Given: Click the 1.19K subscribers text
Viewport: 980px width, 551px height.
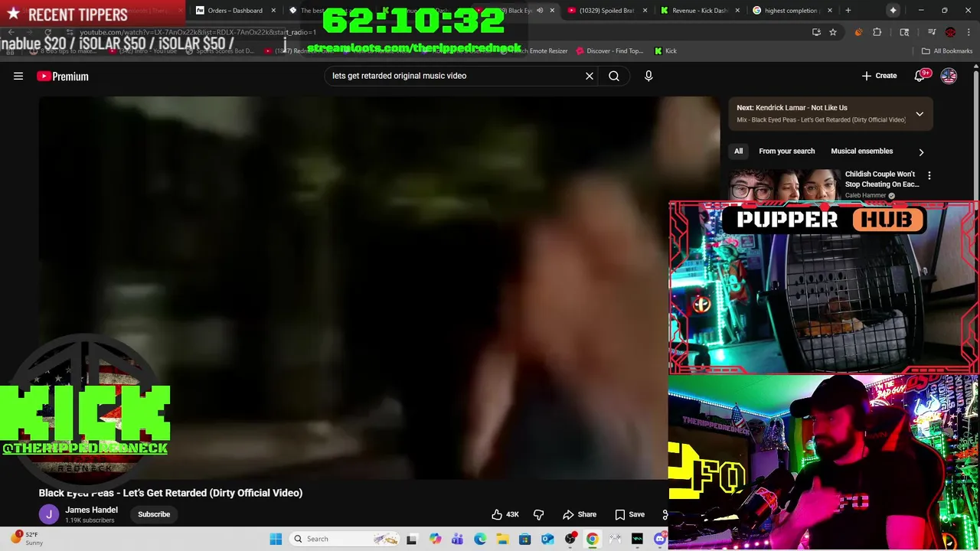Looking at the screenshot, I should coord(90,520).
